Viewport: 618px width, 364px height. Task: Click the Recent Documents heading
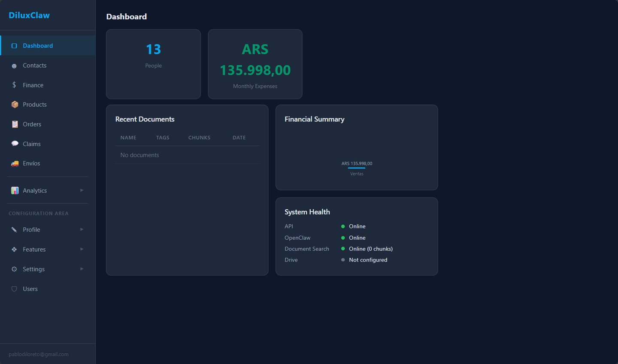click(145, 119)
